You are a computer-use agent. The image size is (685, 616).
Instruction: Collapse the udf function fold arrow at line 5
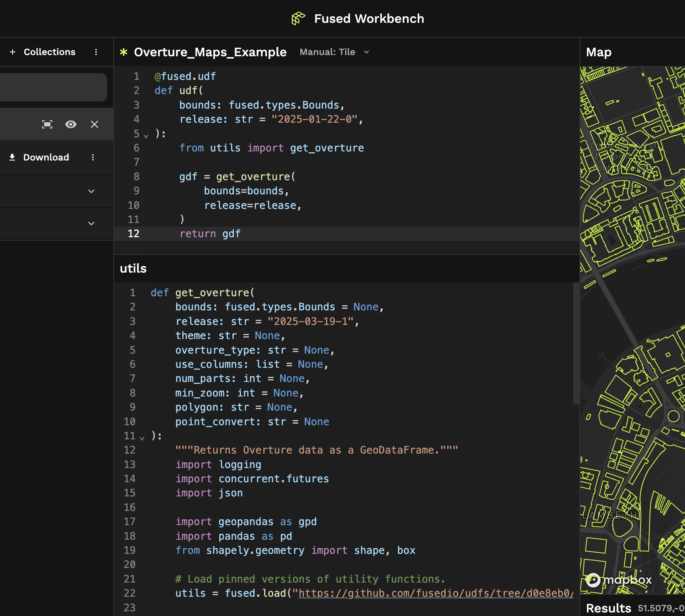pyautogui.click(x=146, y=136)
